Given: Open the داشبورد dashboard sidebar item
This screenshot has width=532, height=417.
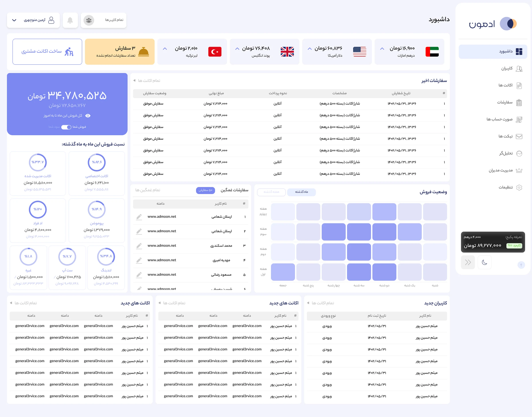Looking at the screenshot, I should [493, 51].
